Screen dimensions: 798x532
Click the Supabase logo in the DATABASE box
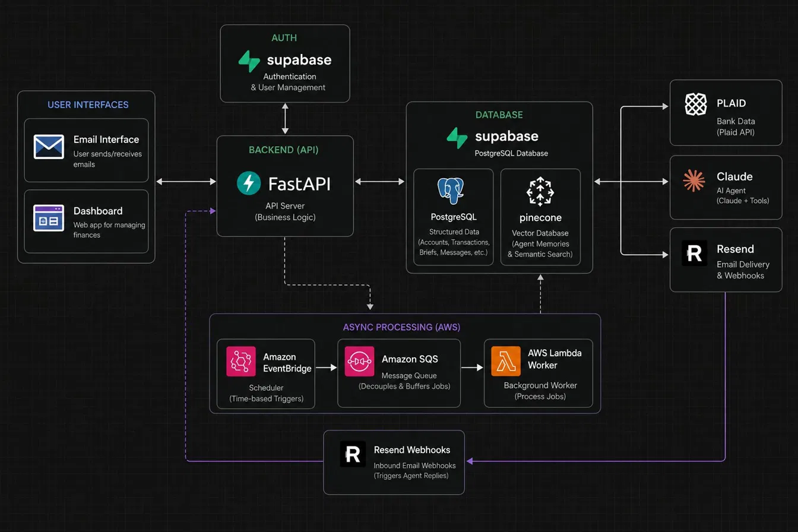coord(457,137)
